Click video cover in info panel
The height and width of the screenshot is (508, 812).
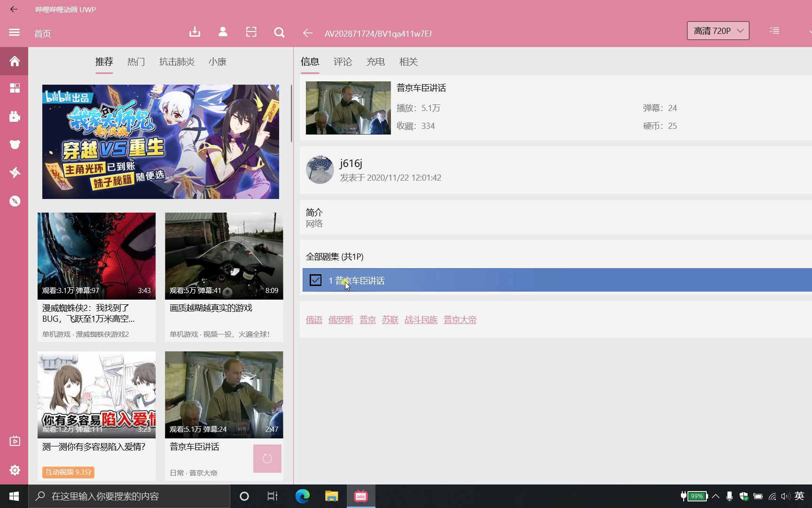coord(348,108)
